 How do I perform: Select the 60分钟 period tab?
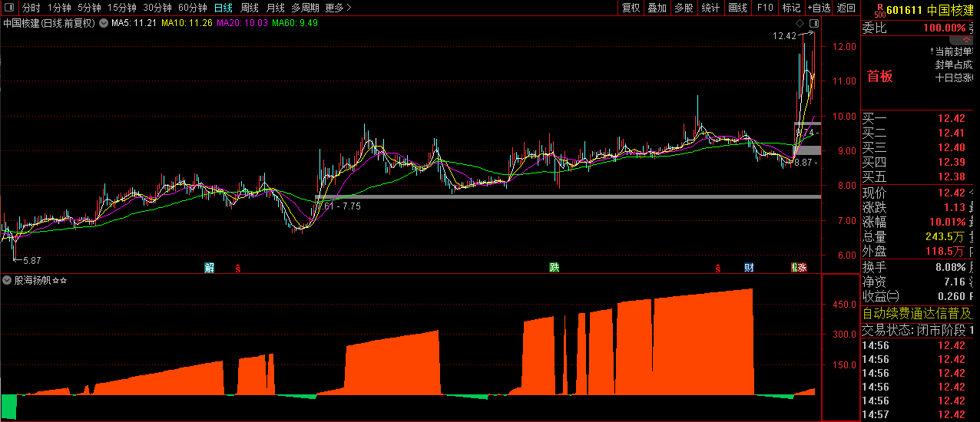192,8
